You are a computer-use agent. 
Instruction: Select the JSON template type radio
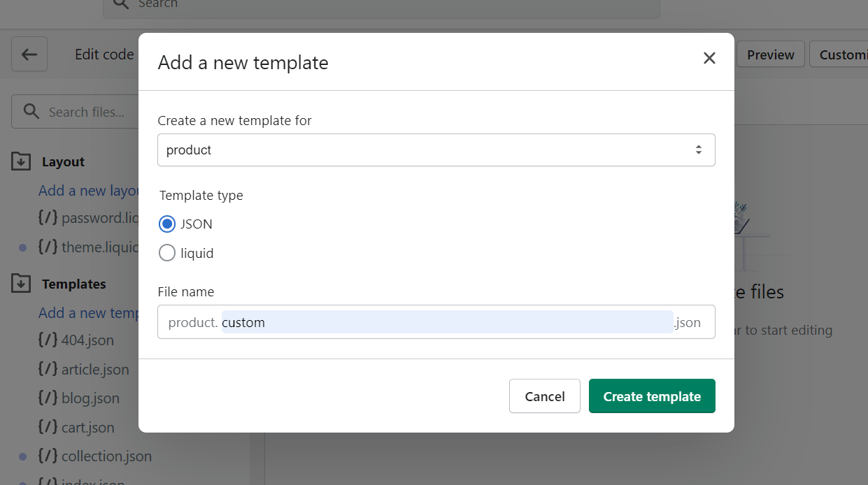[x=167, y=224]
